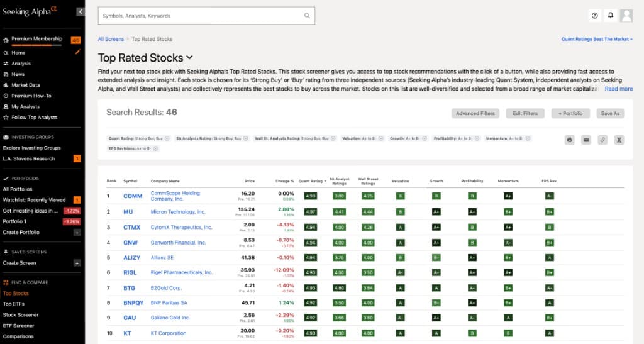Screen dimensions: 644x344
Task: Open My Analysts sidebar item
Action: pos(25,106)
